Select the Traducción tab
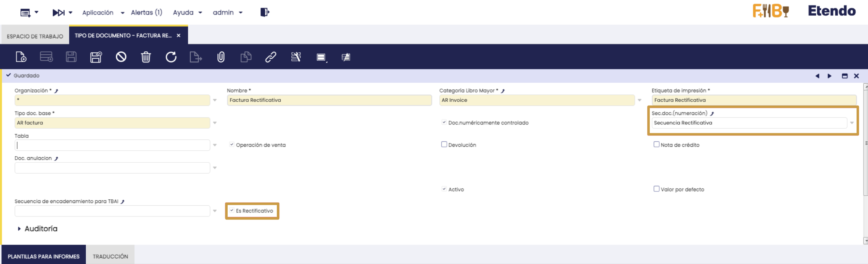This screenshot has width=868, height=264. [x=110, y=256]
